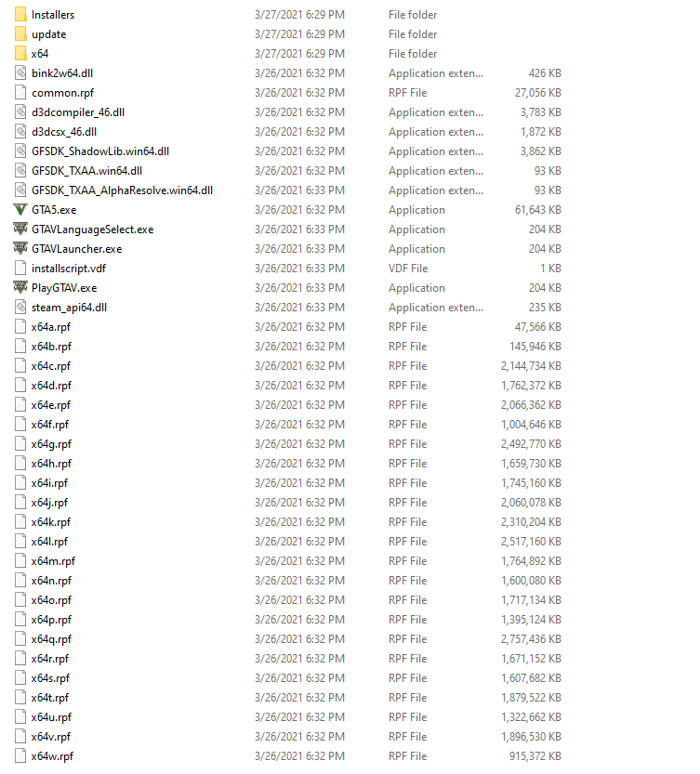Click the PlayGTAV.exe application icon
Screen dimensions: 700x774
click(20, 287)
